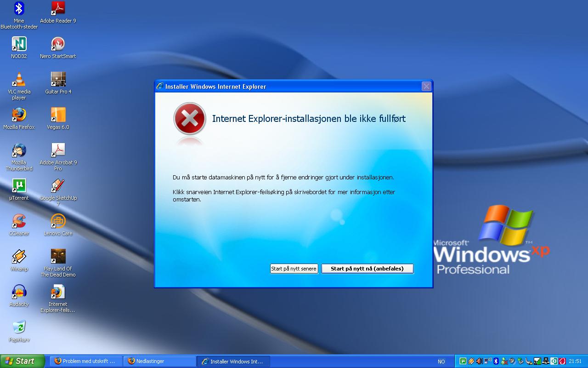The width and height of the screenshot is (588, 368).
Task: Select Installer Windows Int... taskbar button
Action: pos(233,361)
